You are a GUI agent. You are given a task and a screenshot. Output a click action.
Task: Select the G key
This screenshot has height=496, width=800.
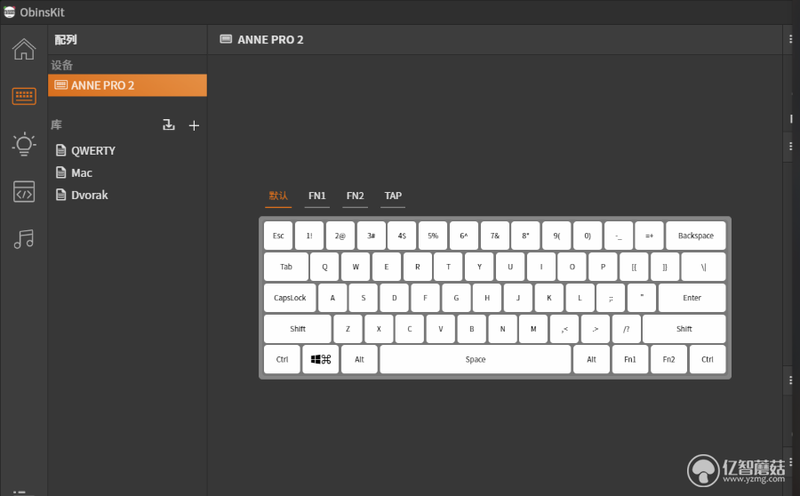(456, 298)
